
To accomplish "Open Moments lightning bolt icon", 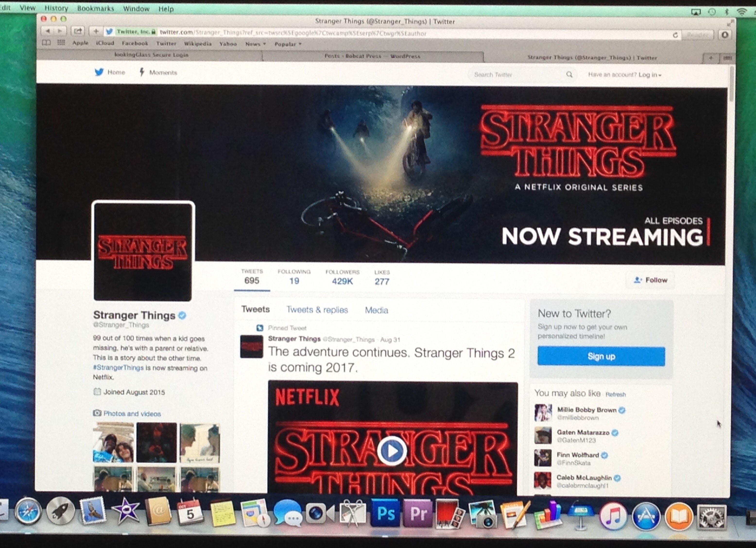I will click(142, 72).
